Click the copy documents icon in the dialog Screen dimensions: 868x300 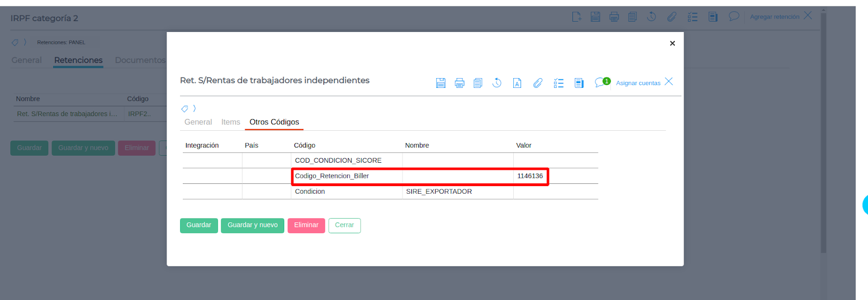[478, 83]
